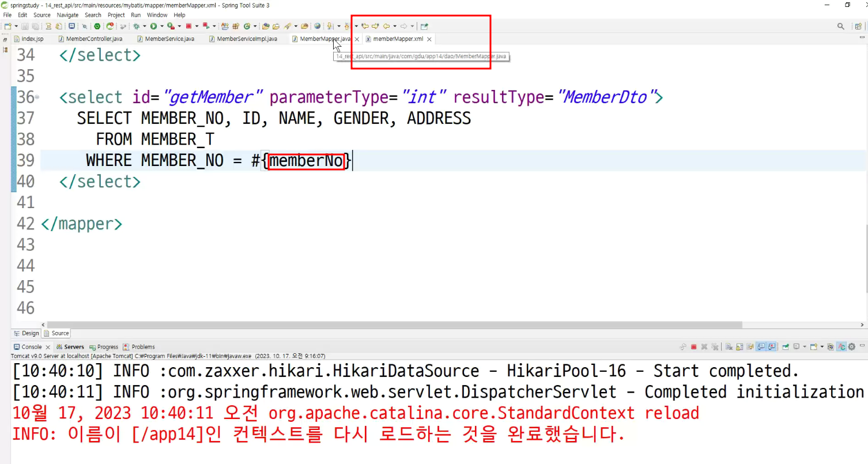
Task: Open the File menu
Action: click(7, 15)
